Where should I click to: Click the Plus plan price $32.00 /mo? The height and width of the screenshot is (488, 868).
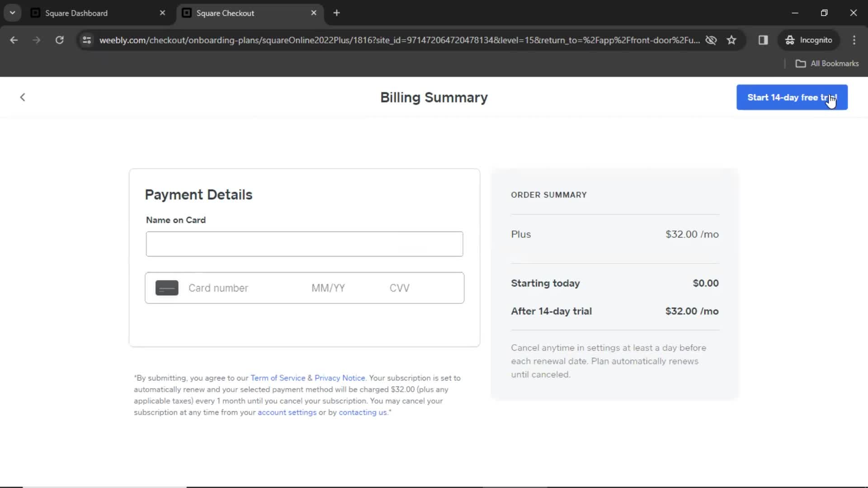(x=692, y=234)
